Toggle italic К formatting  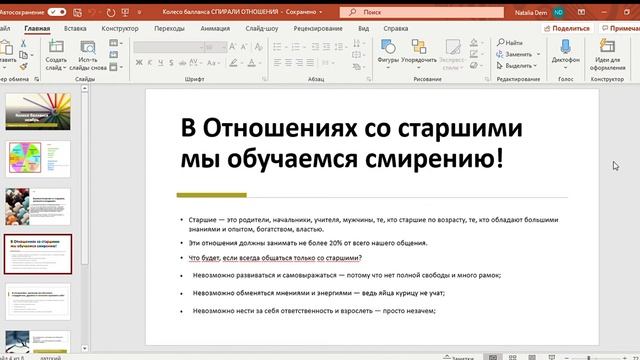click(150, 63)
